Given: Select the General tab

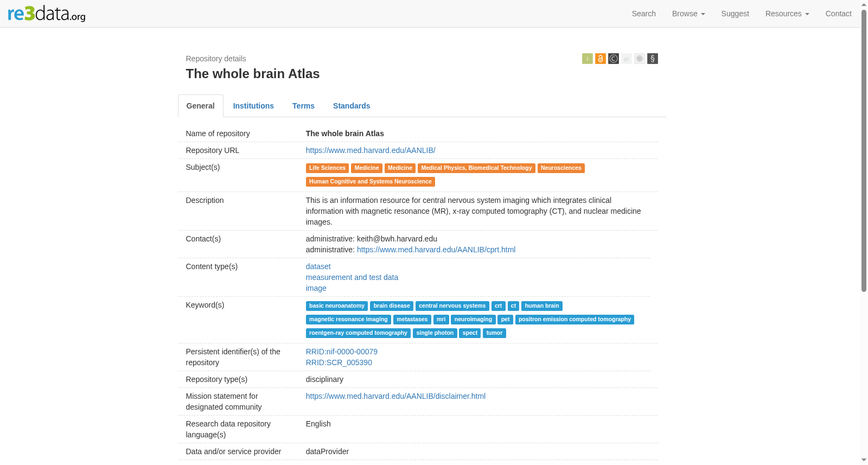Looking at the screenshot, I should (x=201, y=106).
